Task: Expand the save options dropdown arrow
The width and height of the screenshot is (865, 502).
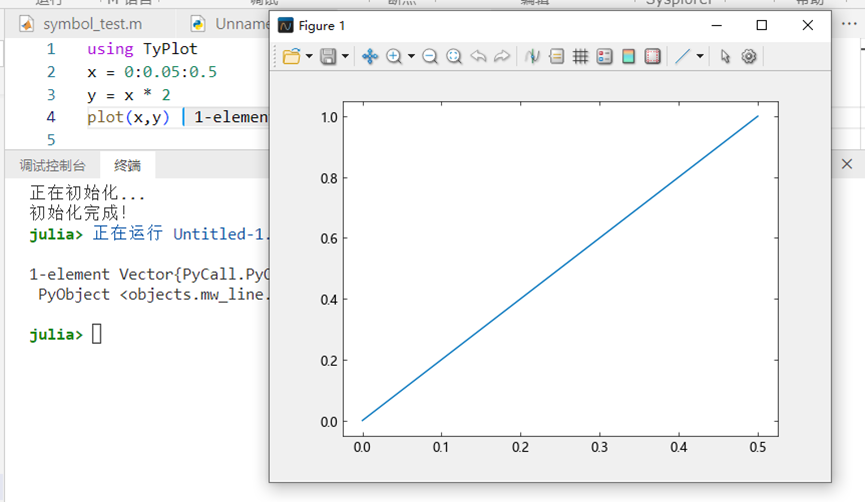Action: (x=345, y=56)
